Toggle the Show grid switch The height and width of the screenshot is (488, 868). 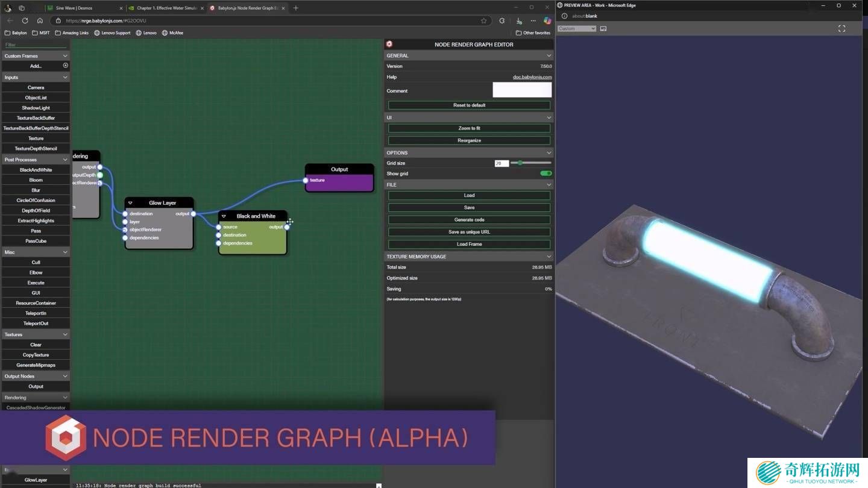coord(546,174)
